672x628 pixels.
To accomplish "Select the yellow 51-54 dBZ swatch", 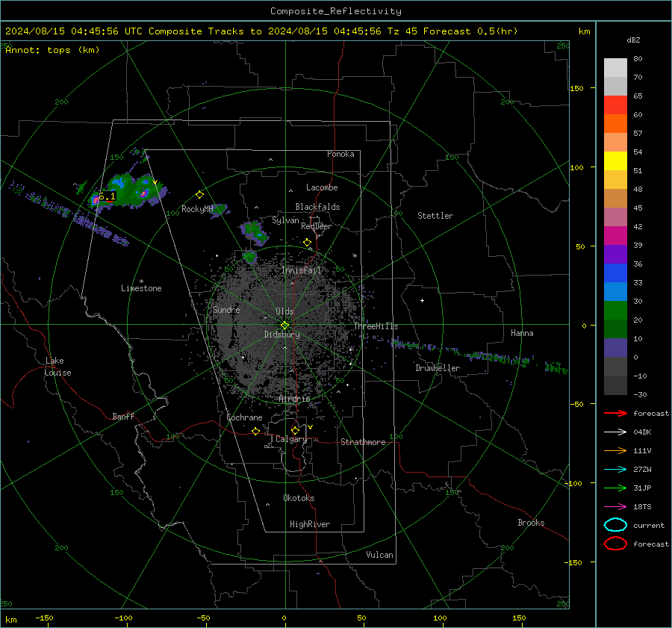I will tap(615, 161).
